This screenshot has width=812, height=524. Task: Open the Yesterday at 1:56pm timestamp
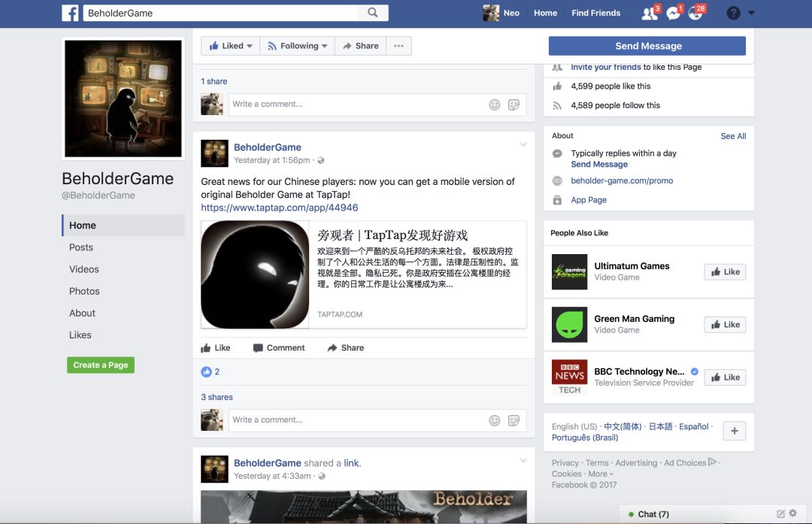click(272, 160)
